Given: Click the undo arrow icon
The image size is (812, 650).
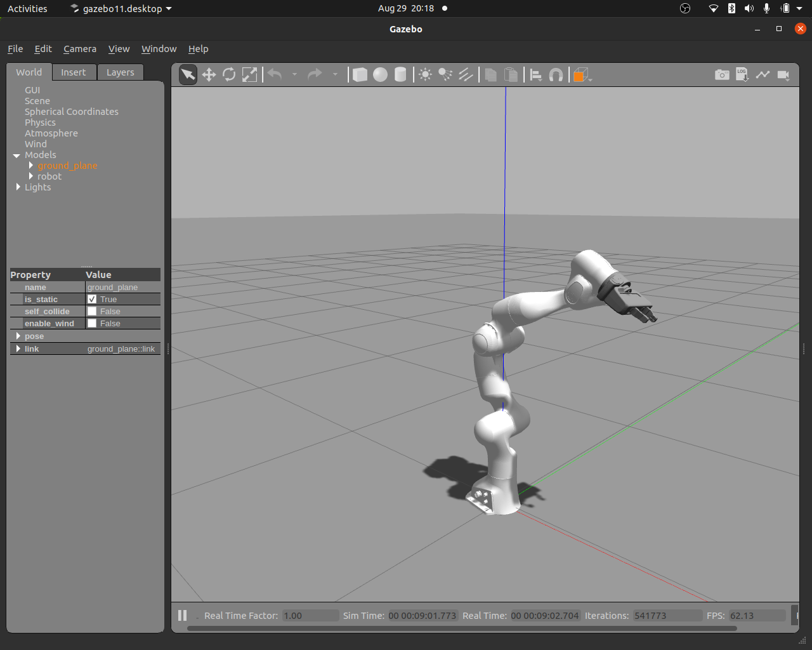Looking at the screenshot, I should (x=275, y=75).
